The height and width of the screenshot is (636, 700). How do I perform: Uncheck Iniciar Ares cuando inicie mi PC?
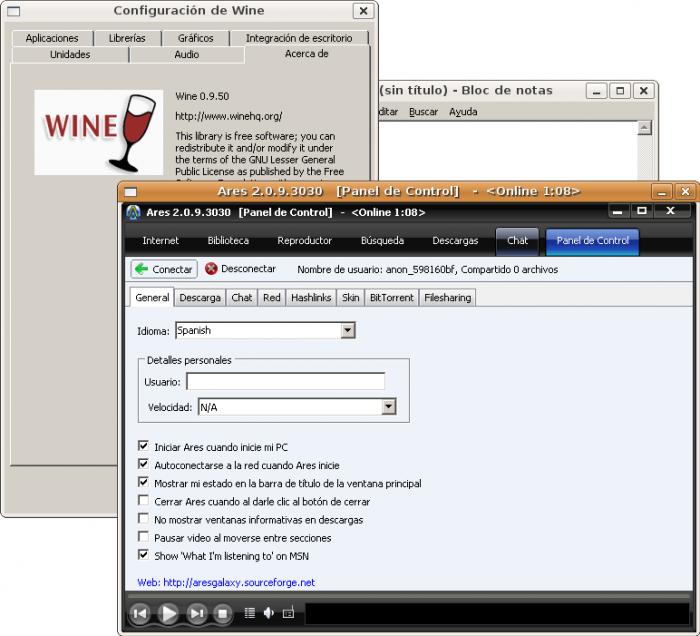pyautogui.click(x=144, y=447)
